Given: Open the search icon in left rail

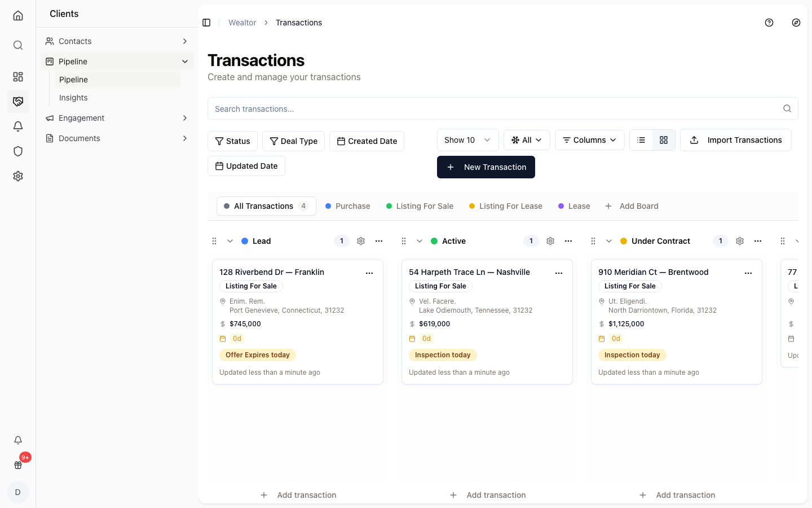Looking at the screenshot, I should [18, 45].
